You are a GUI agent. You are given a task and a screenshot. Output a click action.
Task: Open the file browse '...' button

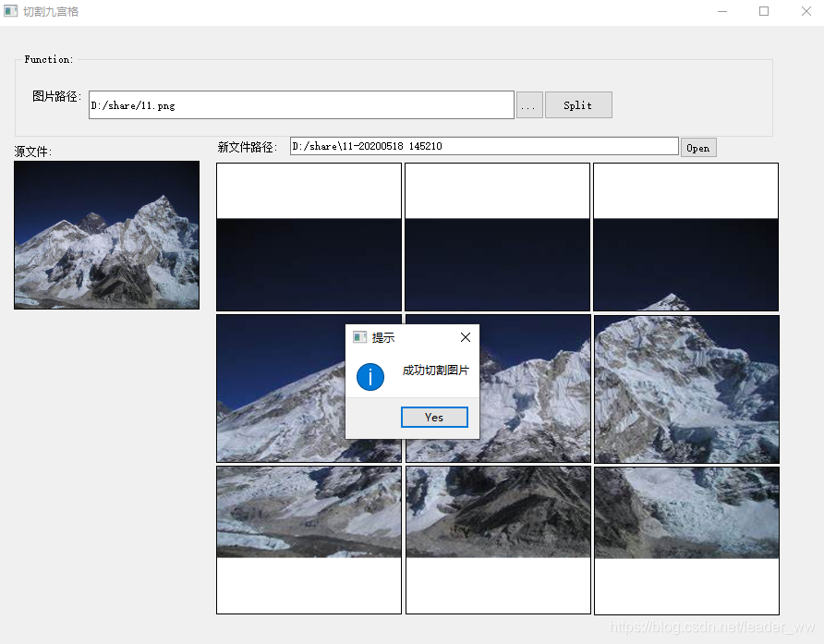point(529,105)
